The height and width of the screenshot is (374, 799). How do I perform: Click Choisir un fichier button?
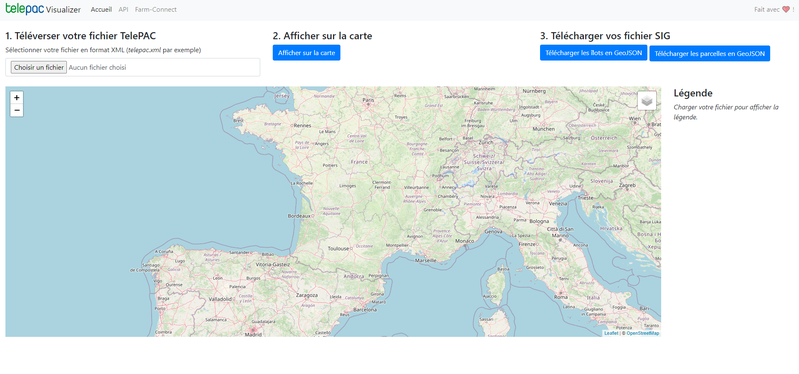(x=39, y=67)
